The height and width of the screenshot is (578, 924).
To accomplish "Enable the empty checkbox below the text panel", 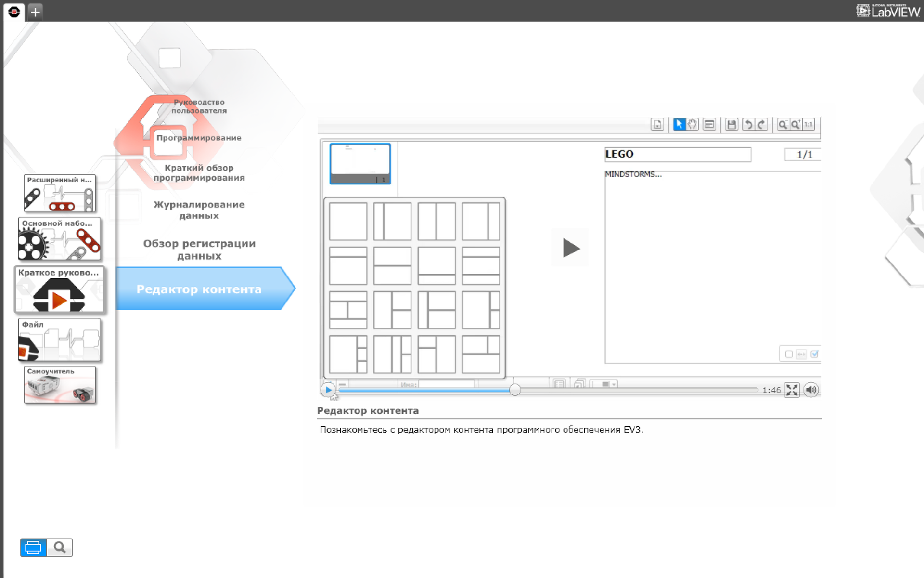I will click(789, 354).
